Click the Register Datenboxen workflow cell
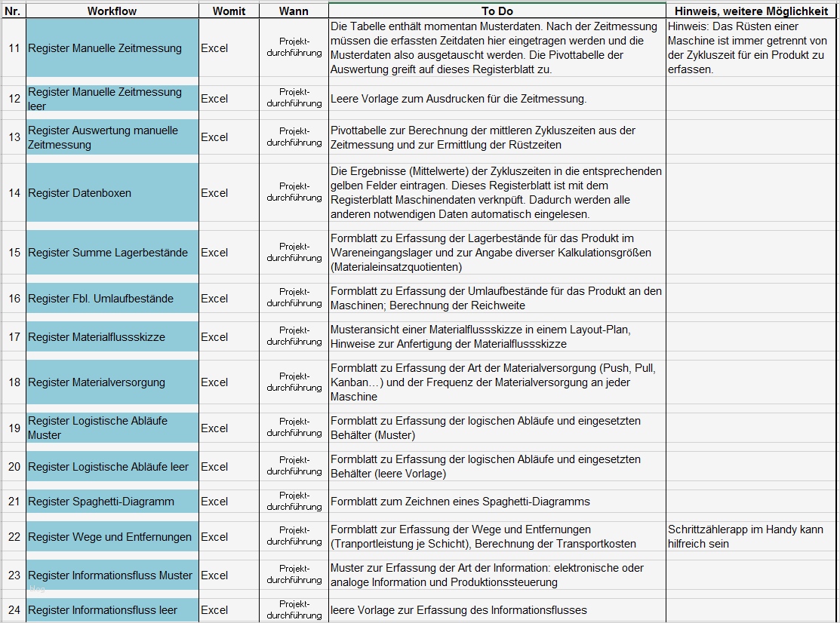Screen dimensions: 840x623 tap(112, 192)
